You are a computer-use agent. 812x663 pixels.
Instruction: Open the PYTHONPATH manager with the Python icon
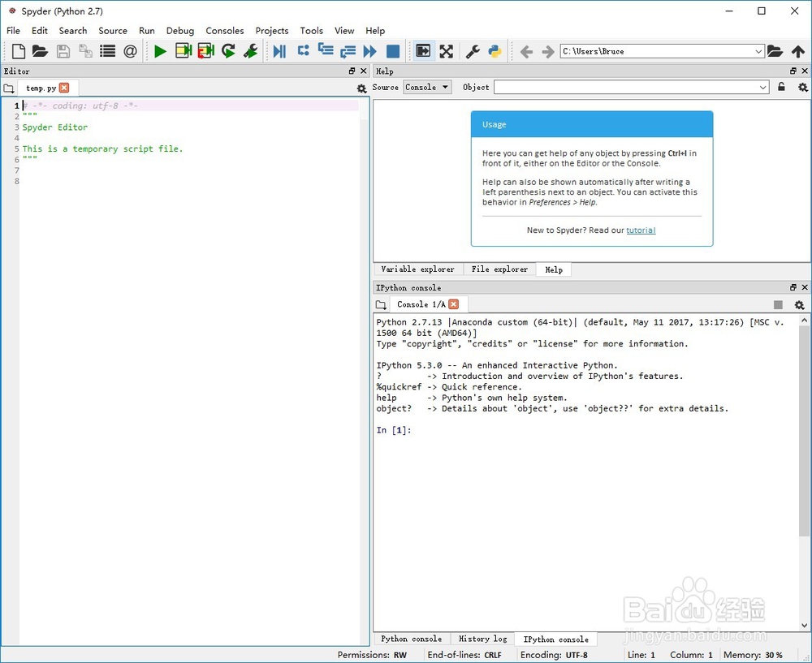[x=495, y=51]
